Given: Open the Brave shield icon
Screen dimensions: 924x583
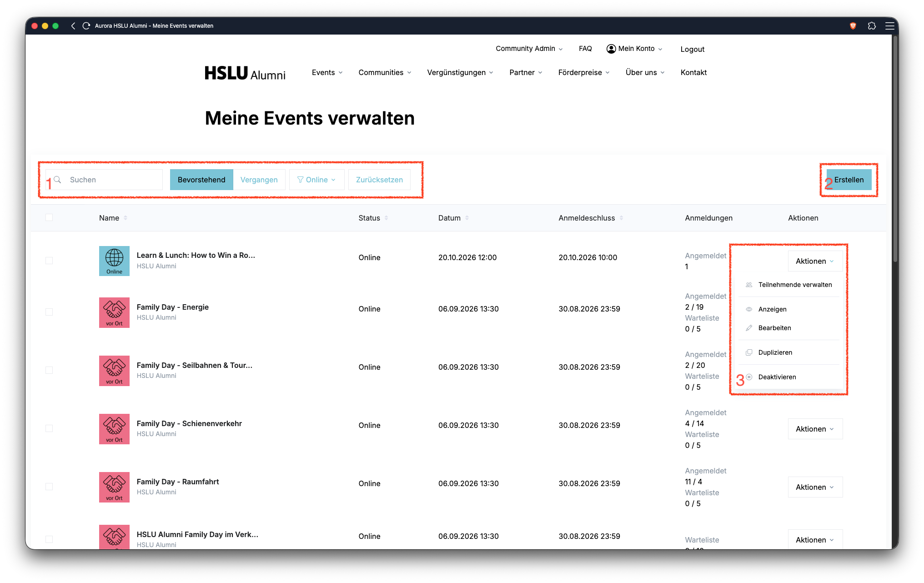Looking at the screenshot, I should [x=853, y=26].
